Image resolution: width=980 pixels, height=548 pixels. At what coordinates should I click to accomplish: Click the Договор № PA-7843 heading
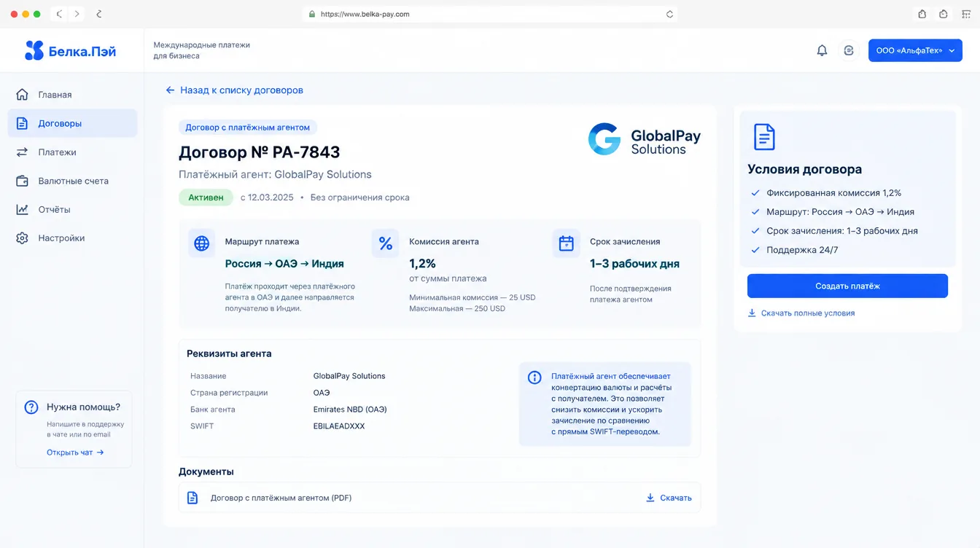pos(260,152)
